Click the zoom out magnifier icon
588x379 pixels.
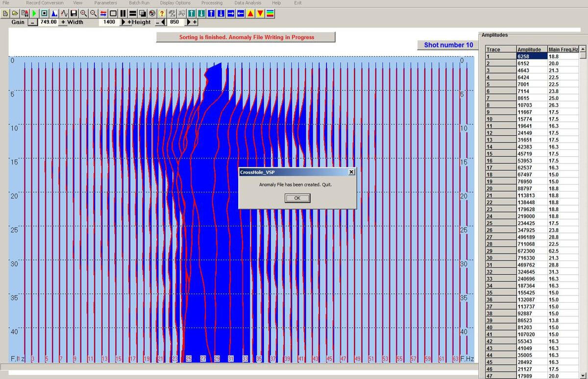tap(93, 13)
